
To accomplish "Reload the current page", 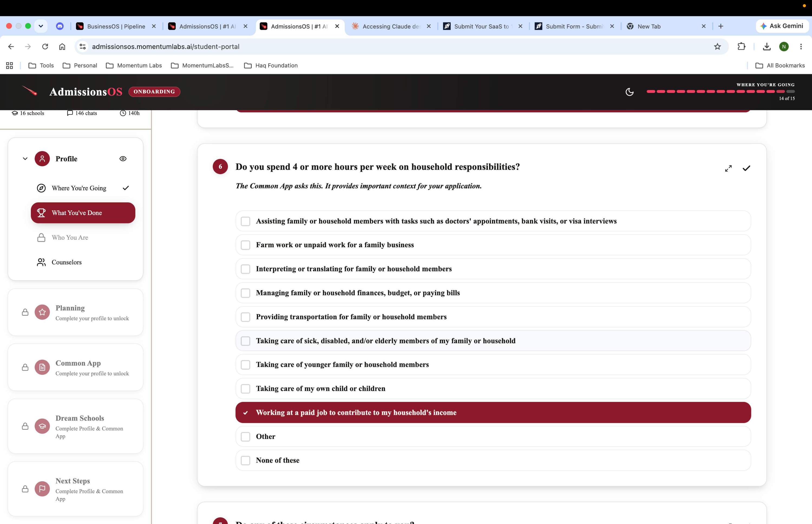I will pos(45,47).
